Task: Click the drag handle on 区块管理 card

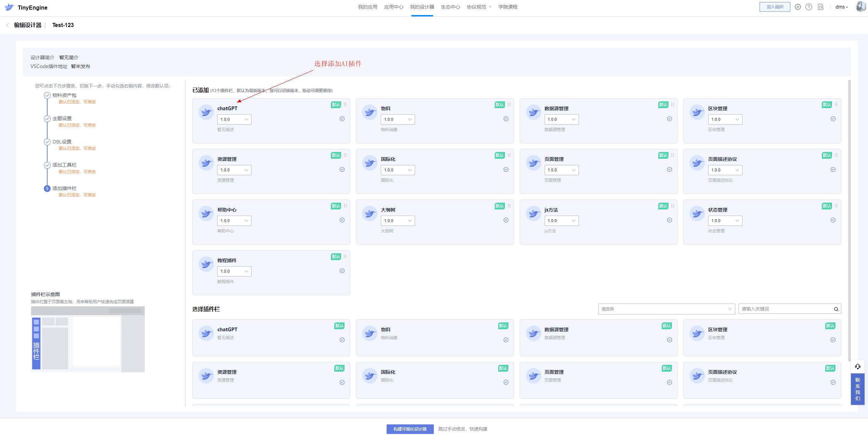Action: tap(836, 104)
